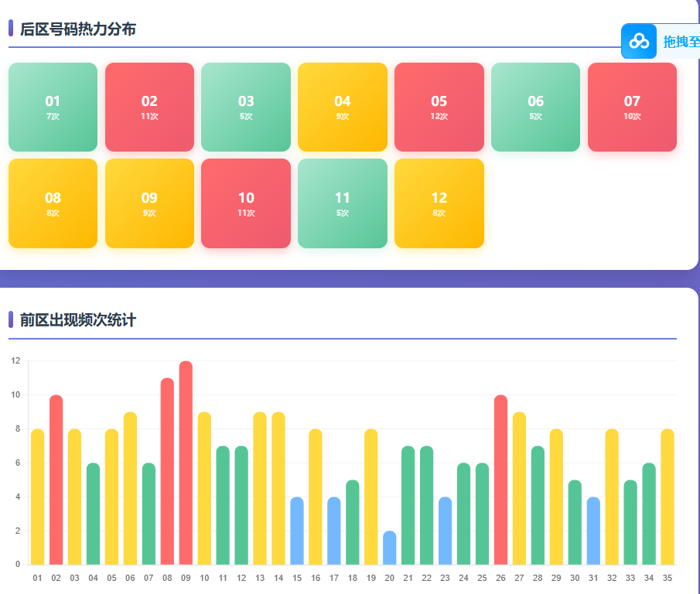Select the red bar for number 26
The height and width of the screenshot is (594, 700).
(500, 480)
